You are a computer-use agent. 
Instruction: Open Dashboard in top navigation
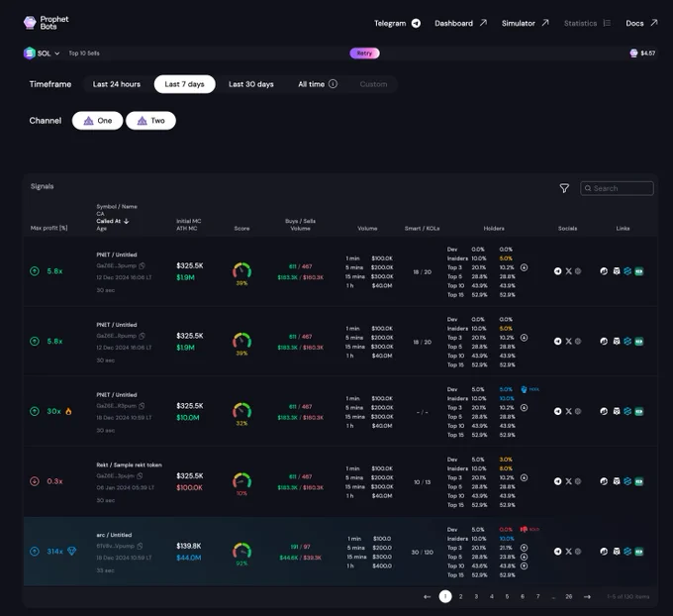[460, 23]
